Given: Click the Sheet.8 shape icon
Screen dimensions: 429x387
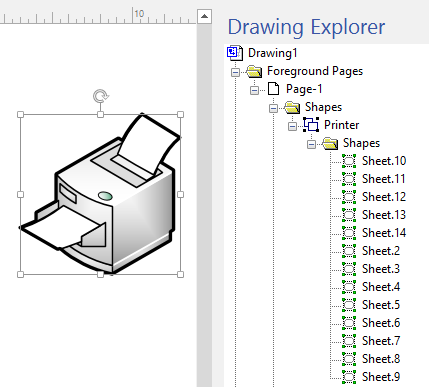Looking at the screenshot, I should pos(349,359).
